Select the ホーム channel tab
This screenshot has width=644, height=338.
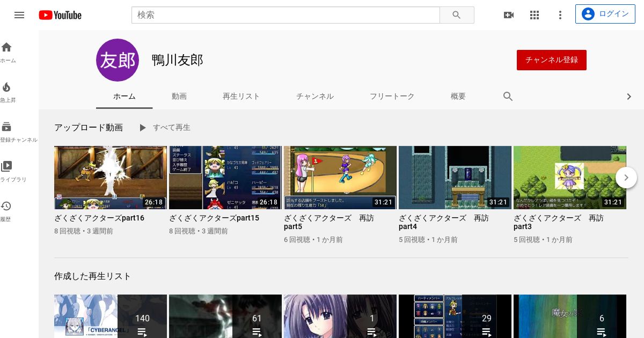[125, 97]
